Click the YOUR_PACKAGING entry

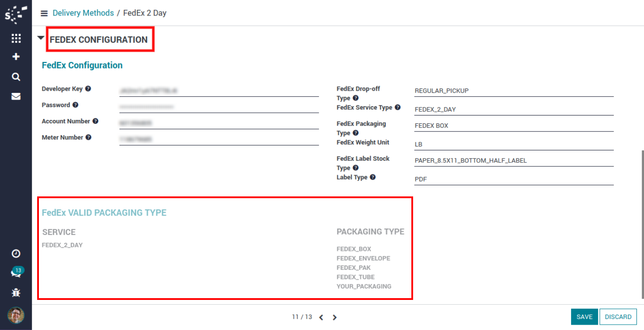pyautogui.click(x=364, y=286)
